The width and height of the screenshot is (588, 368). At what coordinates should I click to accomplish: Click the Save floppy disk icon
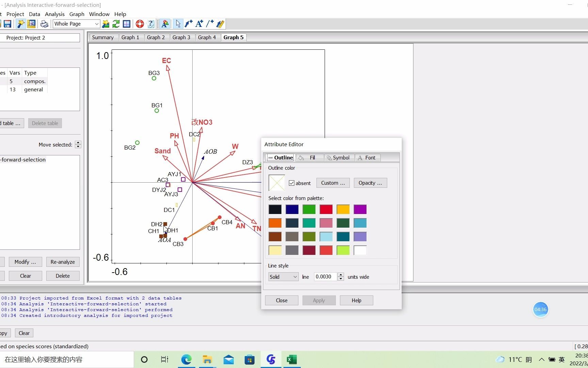tap(7, 24)
